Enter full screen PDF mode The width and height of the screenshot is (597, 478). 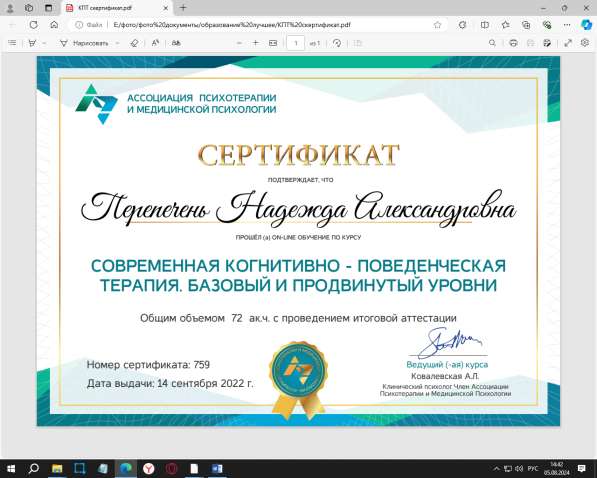[x=568, y=43]
